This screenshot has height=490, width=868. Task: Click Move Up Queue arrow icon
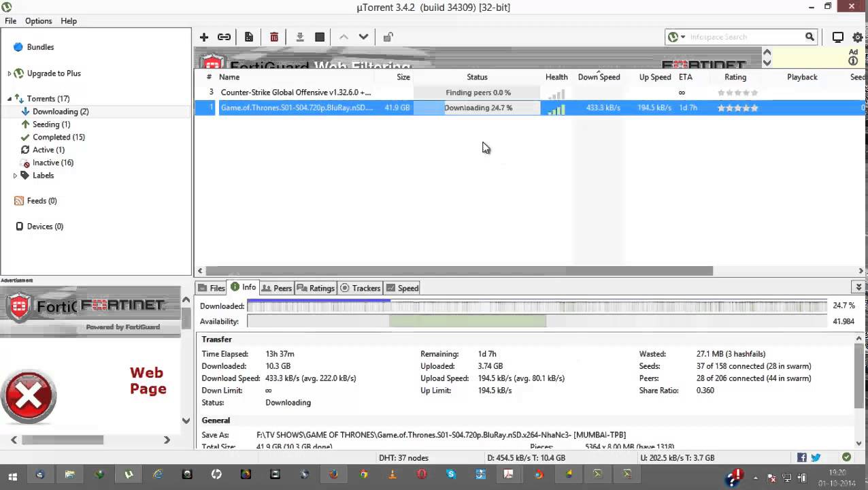click(x=344, y=37)
